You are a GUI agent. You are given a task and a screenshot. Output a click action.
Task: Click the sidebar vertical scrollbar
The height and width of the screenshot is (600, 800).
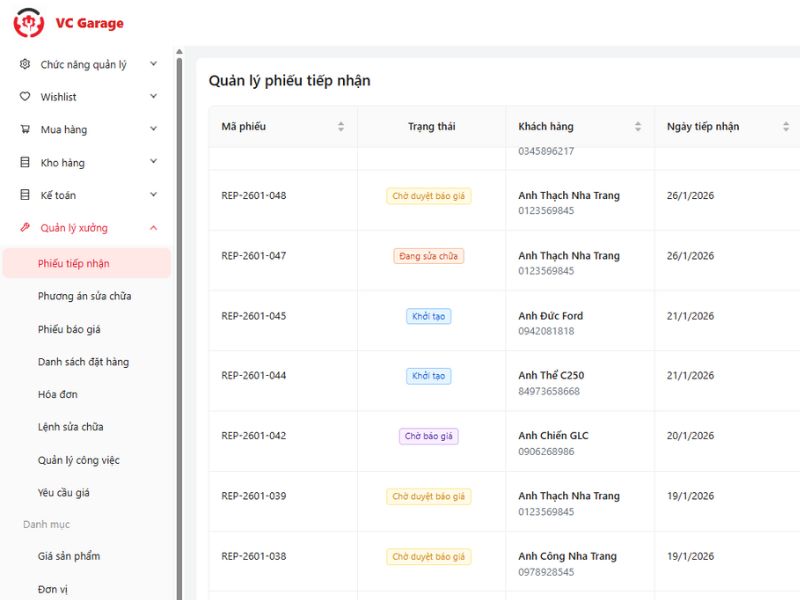179,320
